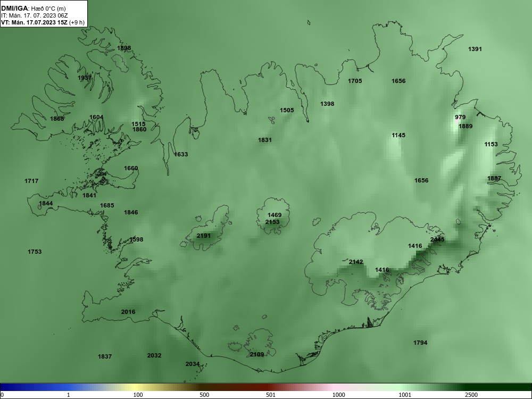This screenshot has width=532, height=399.
Task: Click the legend label 100
Action: point(138,395)
